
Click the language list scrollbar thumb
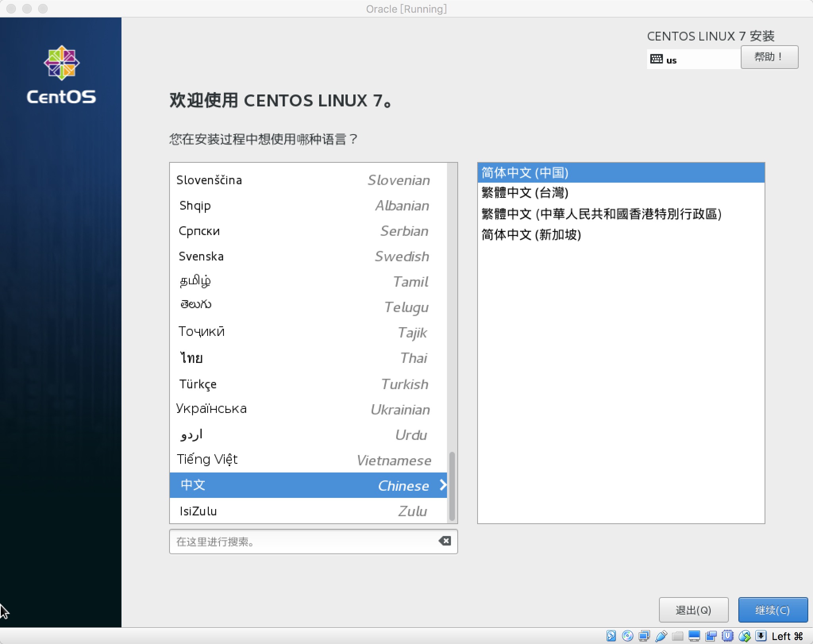click(x=452, y=486)
